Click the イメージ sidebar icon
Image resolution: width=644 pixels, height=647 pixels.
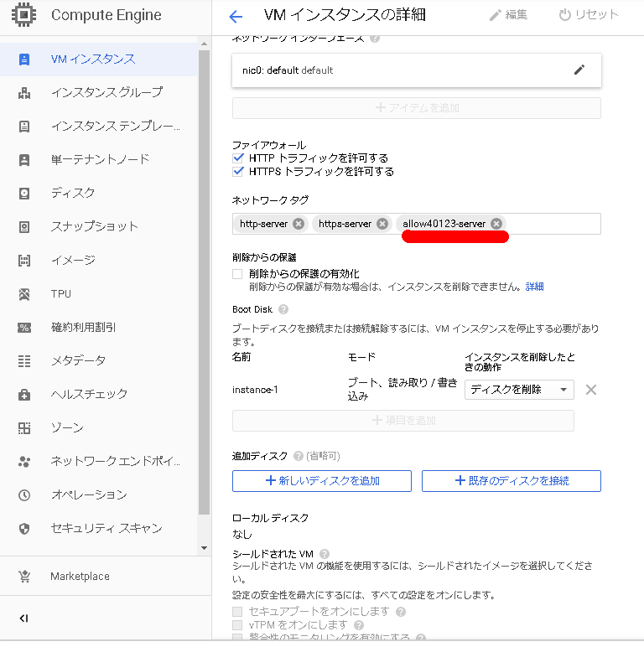click(24, 261)
